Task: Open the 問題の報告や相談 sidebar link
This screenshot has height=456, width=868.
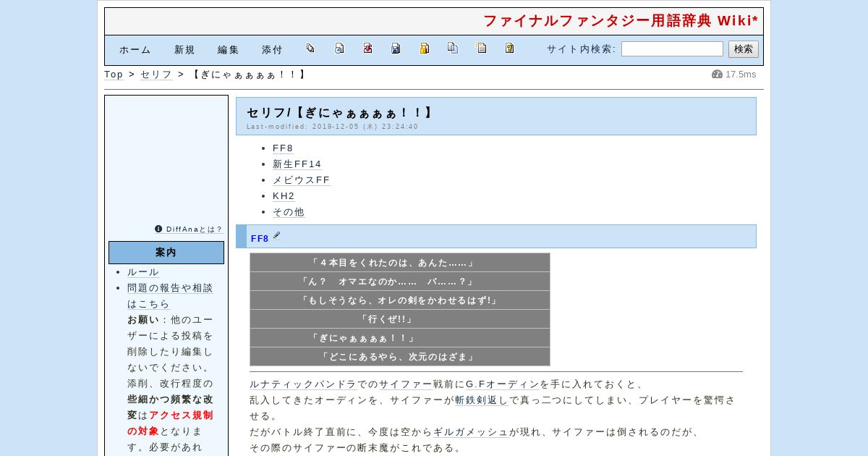Action: pyautogui.click(x=170, y=288)
